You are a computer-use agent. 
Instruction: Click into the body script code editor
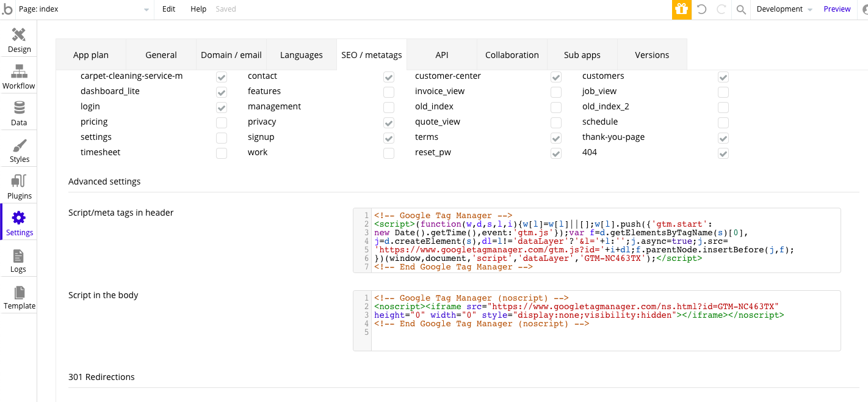coord(597,321)
